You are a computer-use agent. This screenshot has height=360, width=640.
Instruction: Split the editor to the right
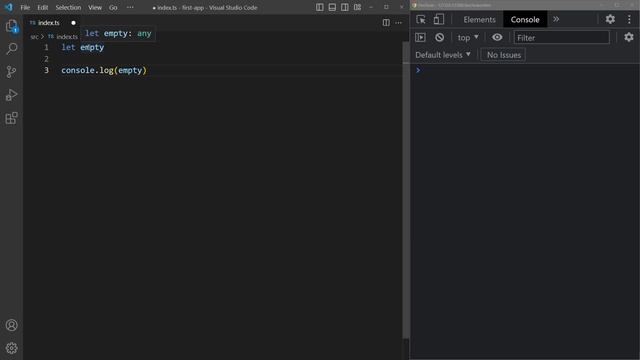point(386,23)
